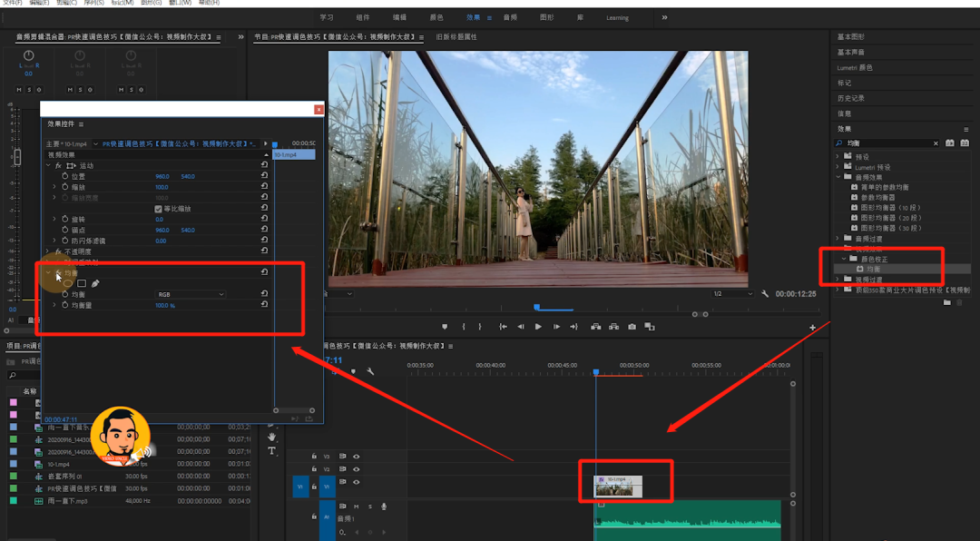Switch to the 图形 workspace
This screenshot has width=980, height=541.
[x=547, y=17]
